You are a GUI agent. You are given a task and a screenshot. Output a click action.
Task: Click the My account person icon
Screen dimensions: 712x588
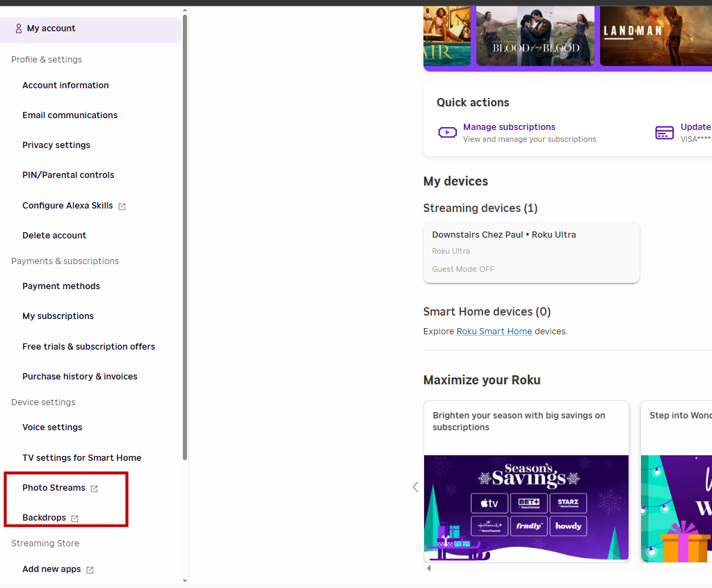point(19,28)
